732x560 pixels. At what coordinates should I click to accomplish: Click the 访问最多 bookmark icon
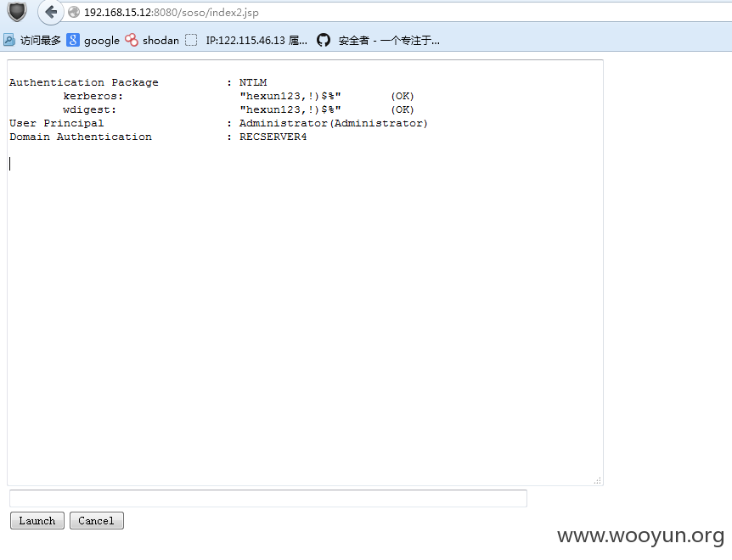click(x=9, y=41)
